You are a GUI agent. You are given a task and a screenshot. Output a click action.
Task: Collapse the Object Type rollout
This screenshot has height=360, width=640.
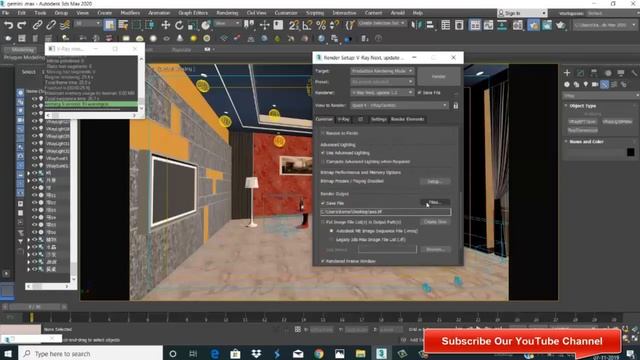click(582, 106)
